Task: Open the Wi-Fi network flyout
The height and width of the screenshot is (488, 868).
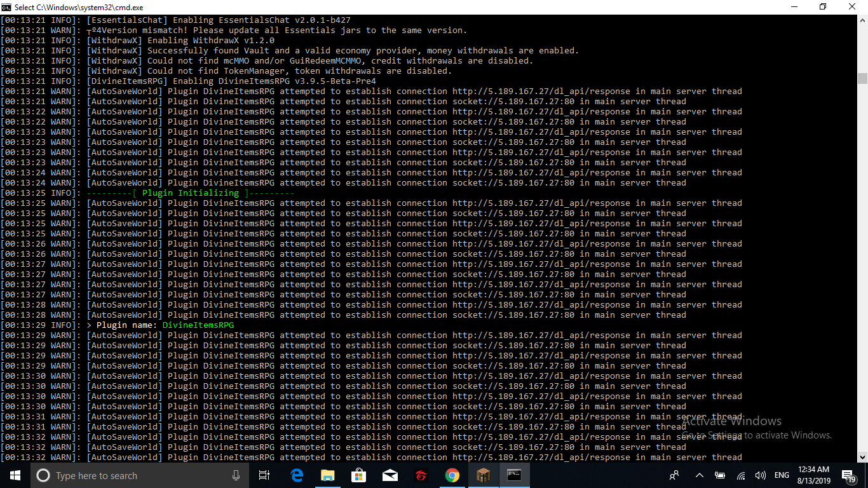Action: [741, 475]
